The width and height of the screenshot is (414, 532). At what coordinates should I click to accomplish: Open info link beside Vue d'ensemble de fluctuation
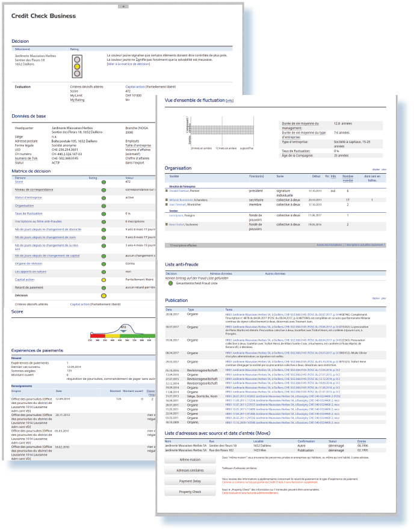pos(230,101)
